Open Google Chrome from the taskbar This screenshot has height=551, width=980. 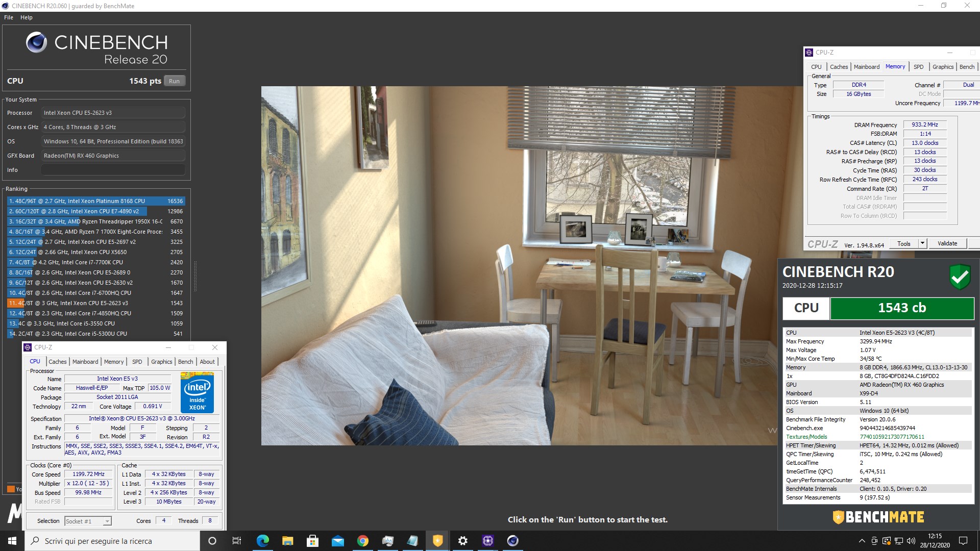point(362,541)
